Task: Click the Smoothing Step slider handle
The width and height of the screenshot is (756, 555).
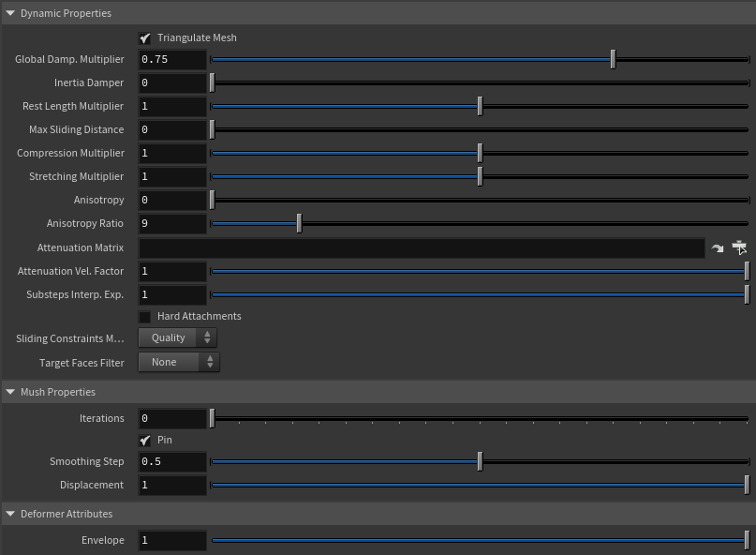Action: point(480,461)
